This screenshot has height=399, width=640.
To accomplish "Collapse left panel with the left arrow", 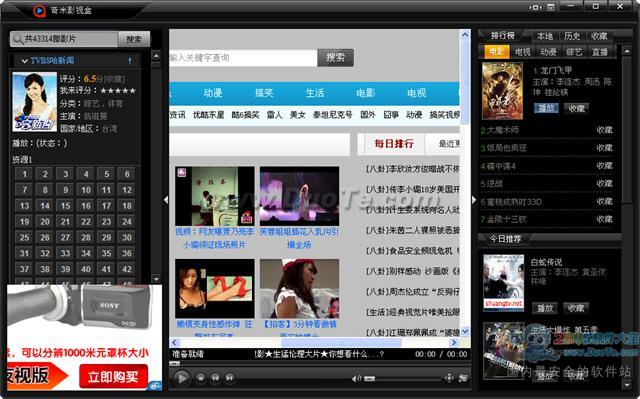I will [166, 200].
